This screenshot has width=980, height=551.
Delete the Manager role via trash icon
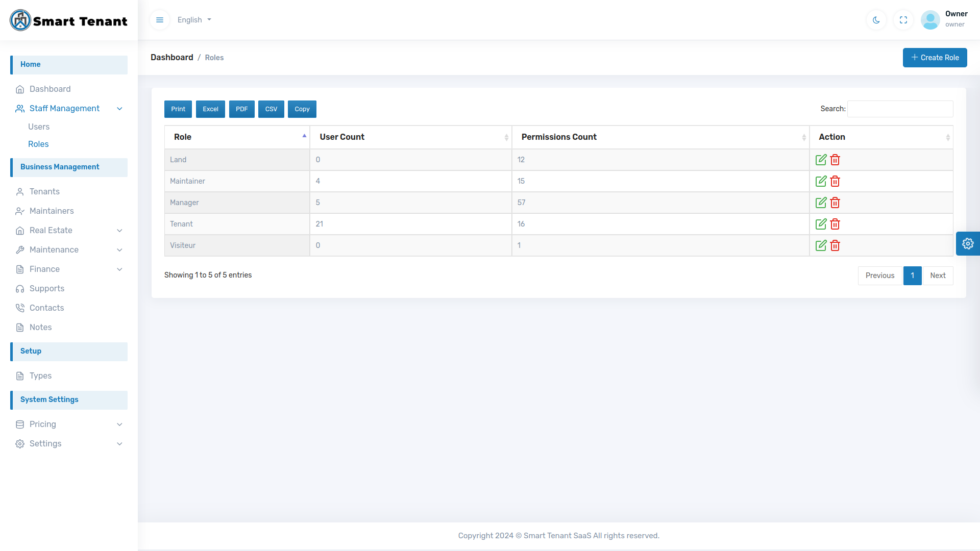[835, 203]
